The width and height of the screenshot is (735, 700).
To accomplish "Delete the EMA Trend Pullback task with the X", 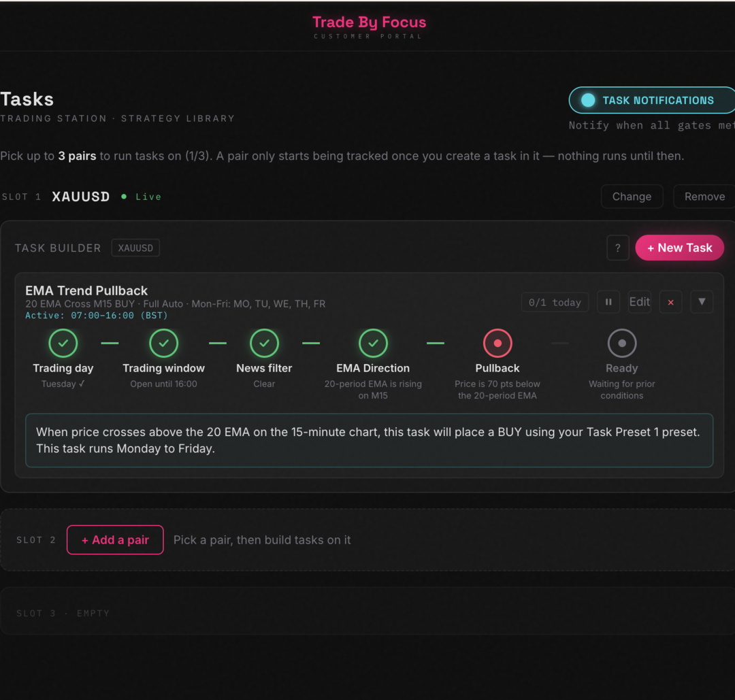I will pos(670,302).
